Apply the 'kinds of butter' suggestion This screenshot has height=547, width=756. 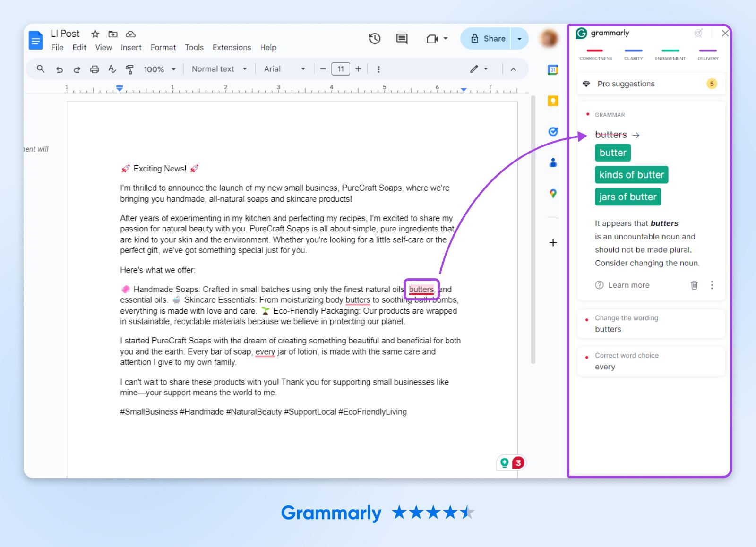click(632, 175)
